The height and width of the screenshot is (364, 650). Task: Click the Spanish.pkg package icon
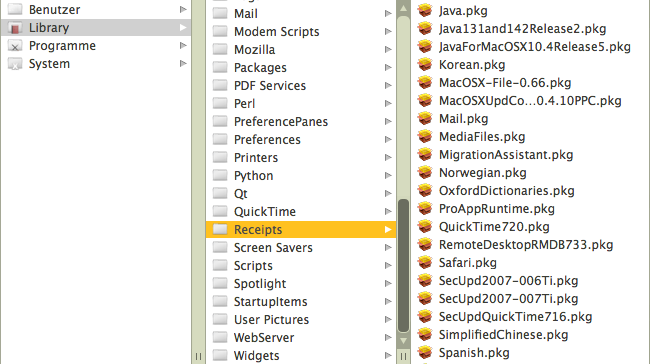(x=425, y=353)
